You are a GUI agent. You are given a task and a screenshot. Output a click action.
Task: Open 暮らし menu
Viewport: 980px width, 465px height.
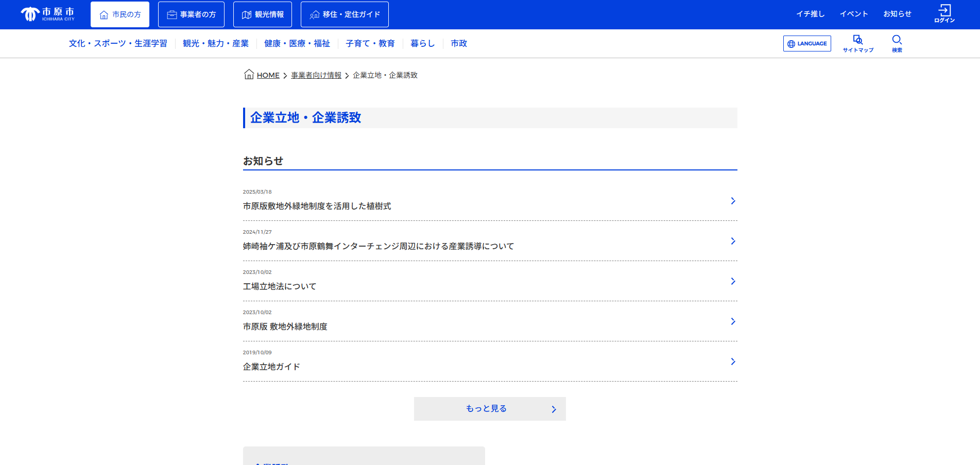click(x=423, y=43)
